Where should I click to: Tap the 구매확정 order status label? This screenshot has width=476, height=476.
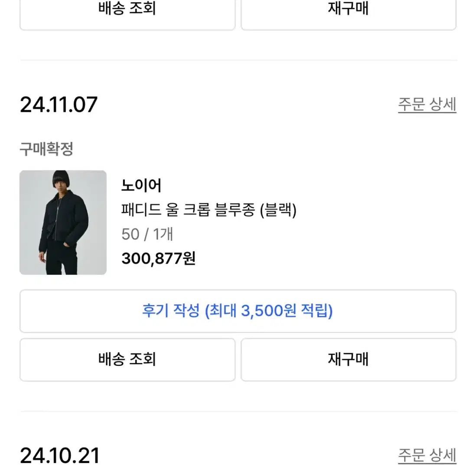(x=46, y=149)
